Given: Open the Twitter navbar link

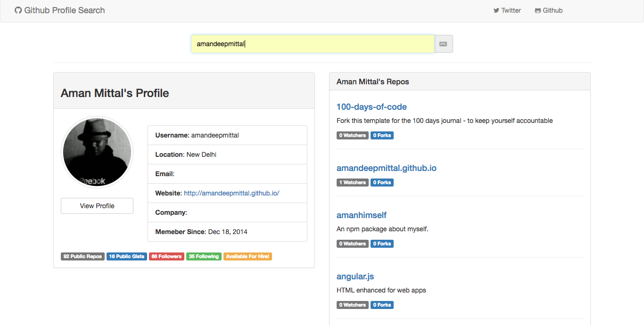Looking at the screenshot, I should (507, 10).
